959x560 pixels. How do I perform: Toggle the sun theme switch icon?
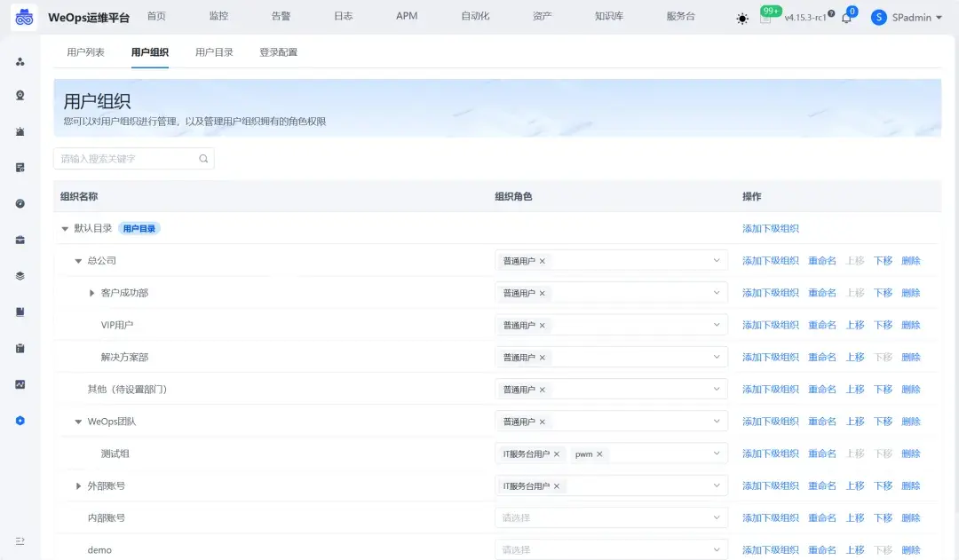coord(741,19)
